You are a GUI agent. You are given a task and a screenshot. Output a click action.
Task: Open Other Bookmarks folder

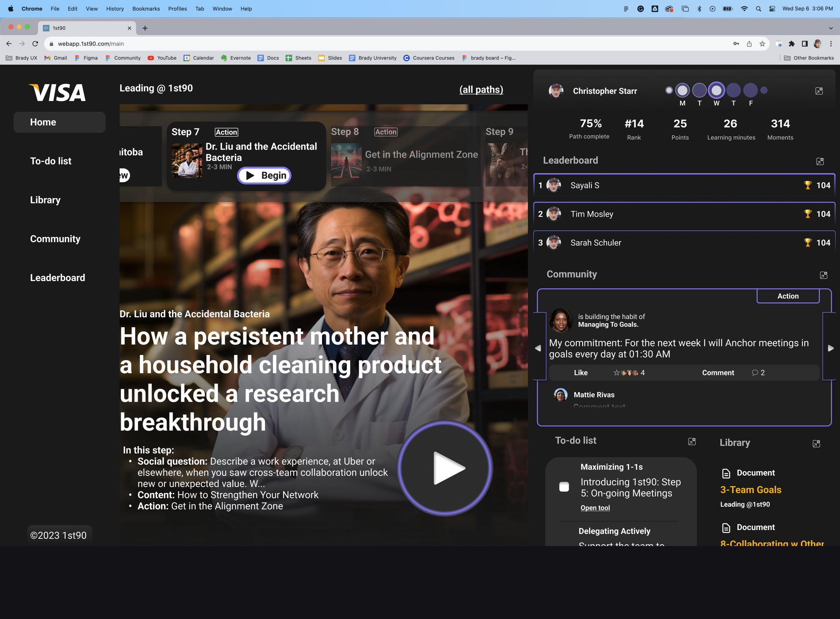click(x=808, y=58)
